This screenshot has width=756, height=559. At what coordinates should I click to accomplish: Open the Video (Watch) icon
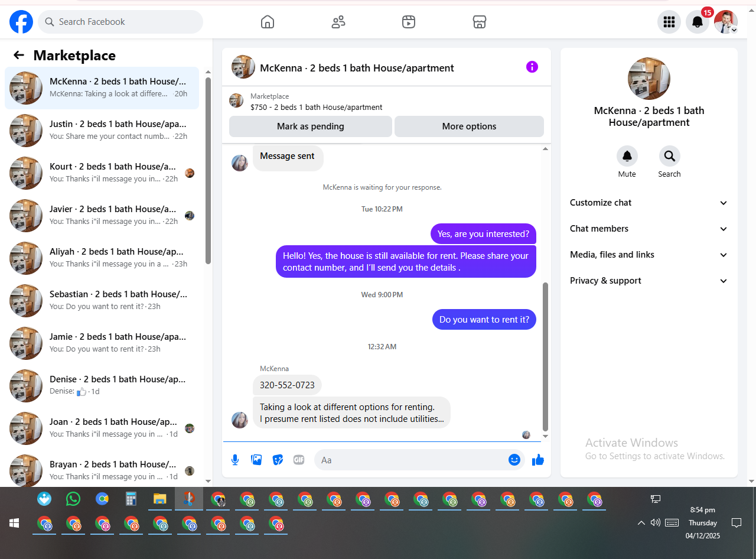409,22
